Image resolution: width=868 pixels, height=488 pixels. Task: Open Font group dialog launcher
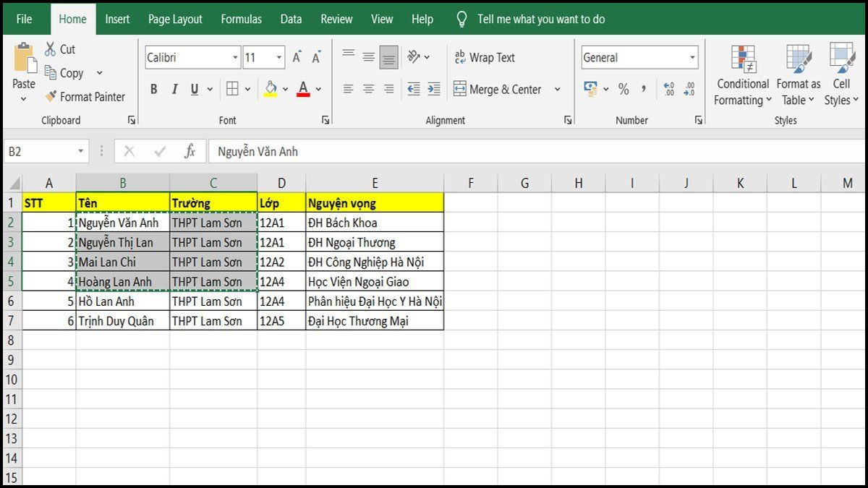coord(325,120)
